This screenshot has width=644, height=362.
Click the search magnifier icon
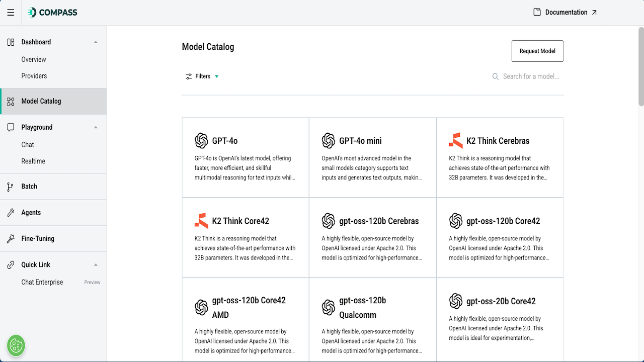tap(496, 76)
